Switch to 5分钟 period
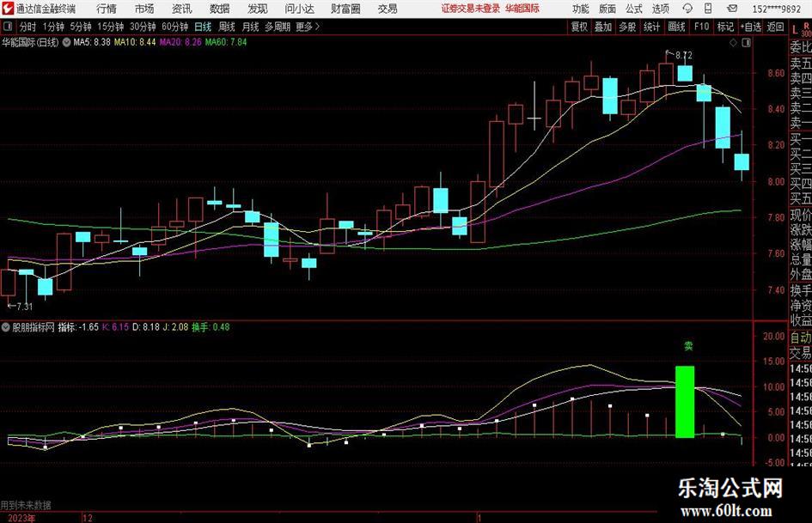Viewport: 812px width, 523px height. (81, 27)
